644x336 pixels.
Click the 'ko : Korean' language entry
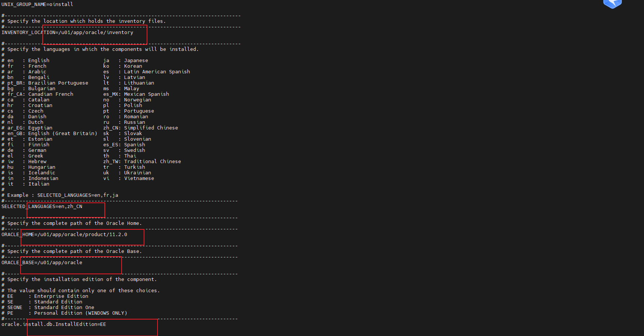(x=123, y=66)
